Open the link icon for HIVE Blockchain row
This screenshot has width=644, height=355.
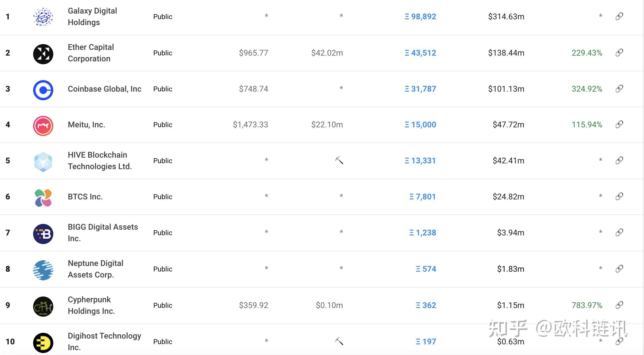619,160
